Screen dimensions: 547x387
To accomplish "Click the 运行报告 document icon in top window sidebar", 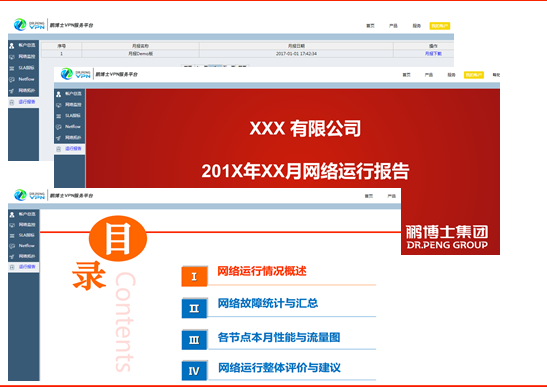I will point(12,102).
